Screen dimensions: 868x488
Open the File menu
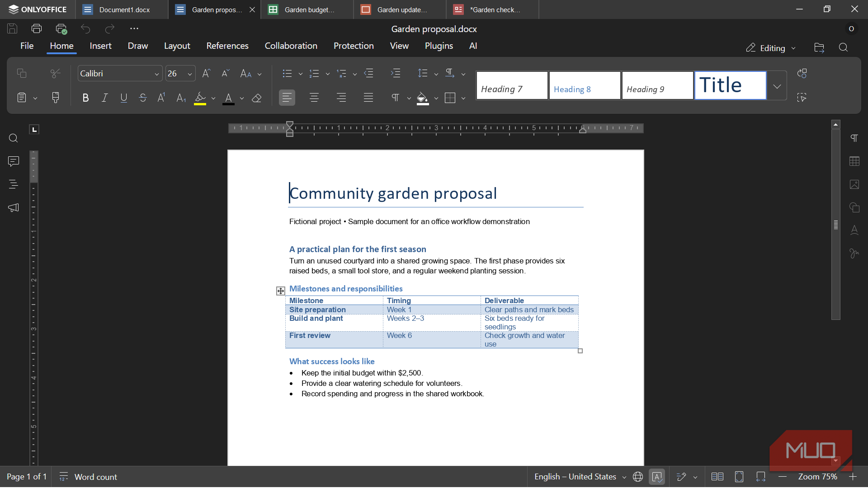pos(27,46)
